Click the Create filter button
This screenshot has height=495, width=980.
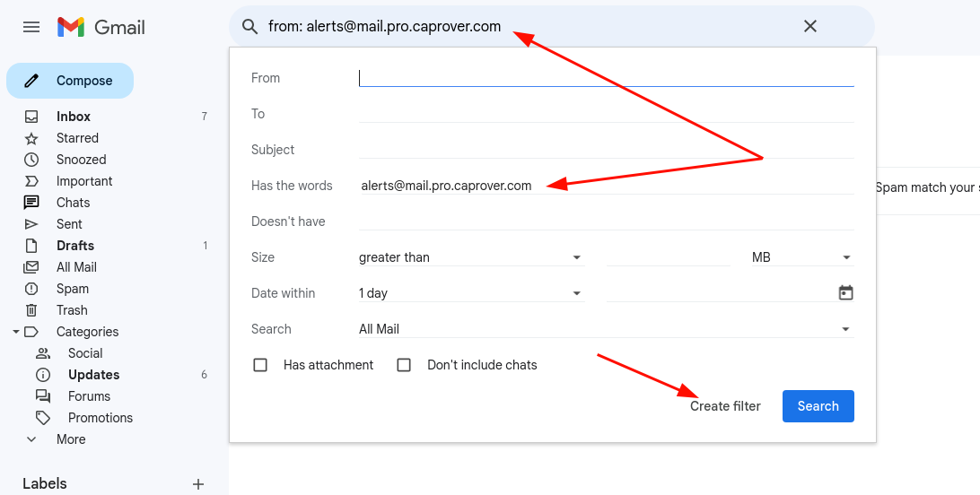point(725,406)
